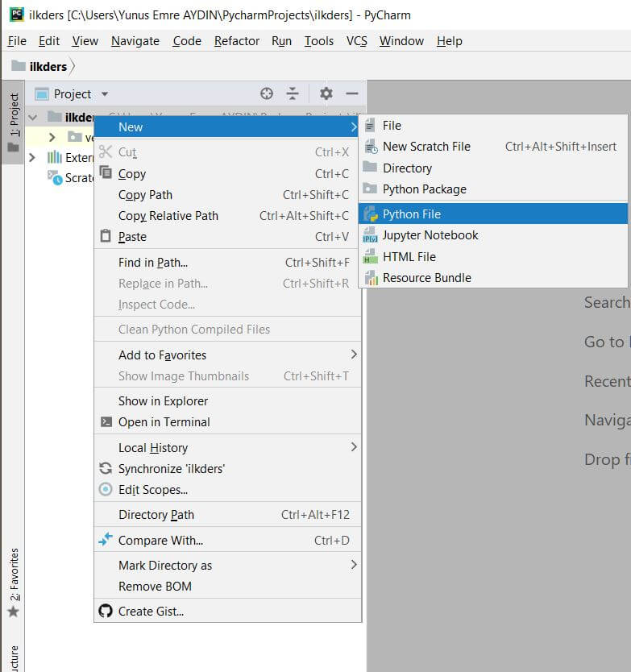The height and width of the screenshot is (672, 631).
Task: Open the Help menu
Action: click(x=449, y=41)
